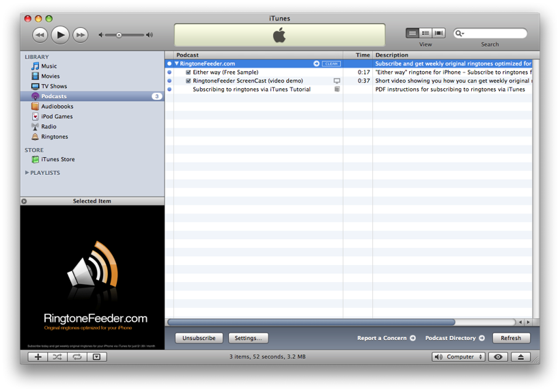
Task: Select Podcasts in sidebar
Action: [x=92, y=96]
